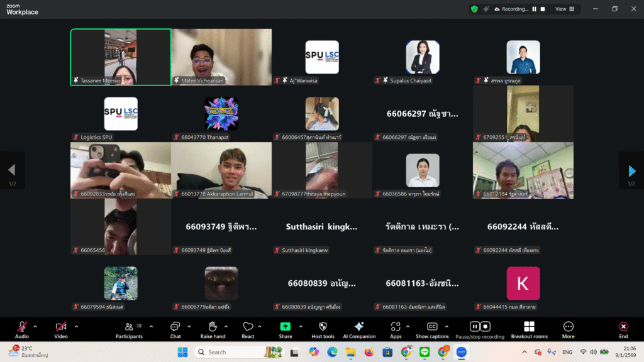Open the More options menu
This screenshot has width=644, height=362.
(568, 329)
